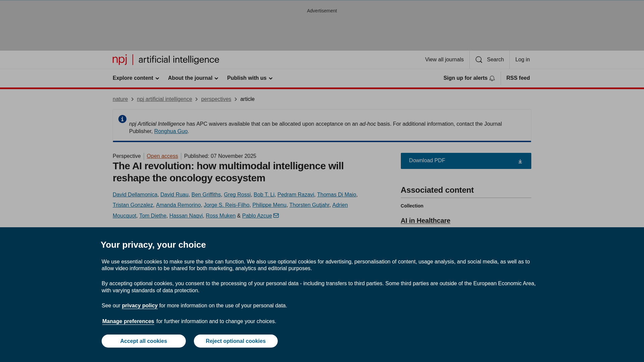Click the envelope icon beside Pablo Azcue
Screen dimensions: 644x362
click(x=276, y=216)
